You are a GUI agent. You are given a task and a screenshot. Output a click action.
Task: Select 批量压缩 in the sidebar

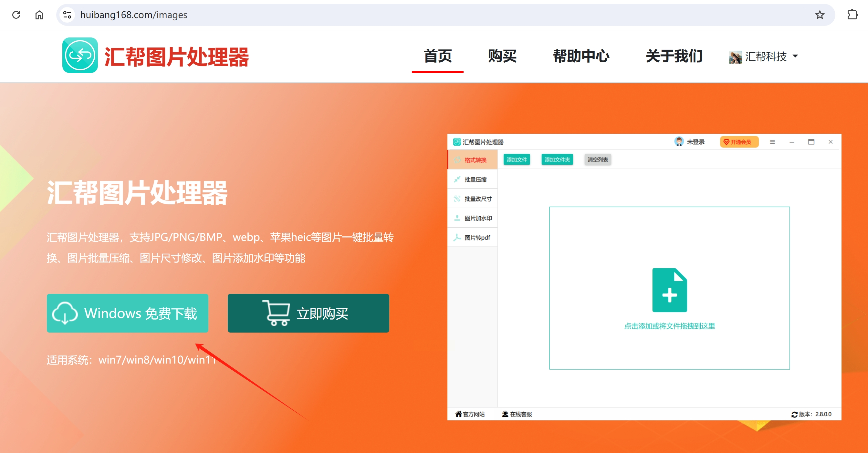point(473,179)
